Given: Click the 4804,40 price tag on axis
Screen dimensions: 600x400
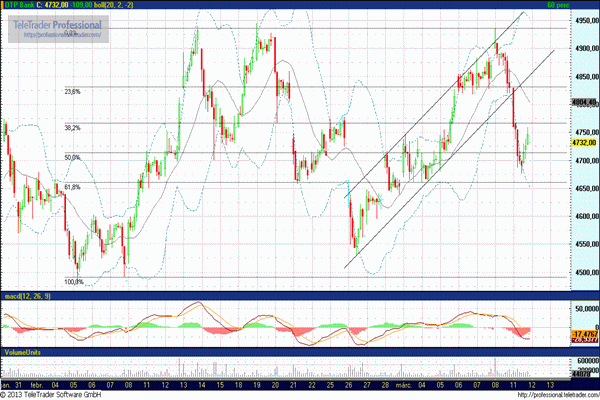Looking at the screenshot, I should click(584, 102).
